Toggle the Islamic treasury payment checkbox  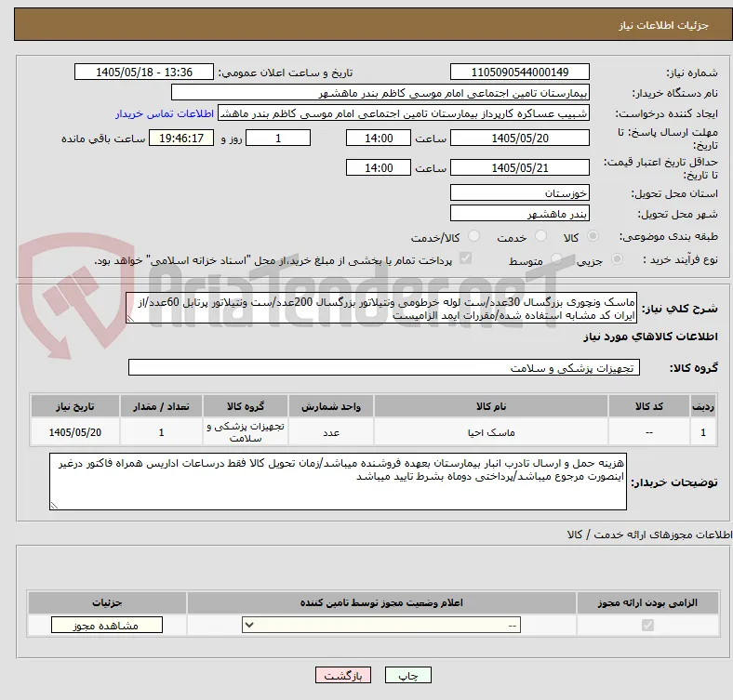coord(466,258)
